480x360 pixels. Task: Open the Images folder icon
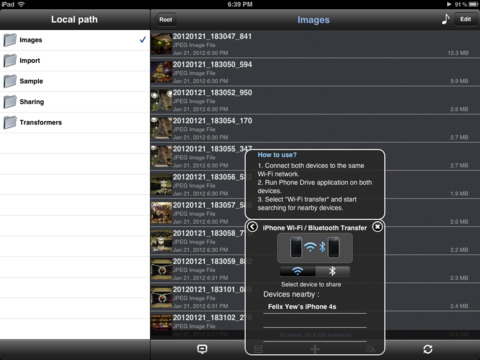[10, 40]
